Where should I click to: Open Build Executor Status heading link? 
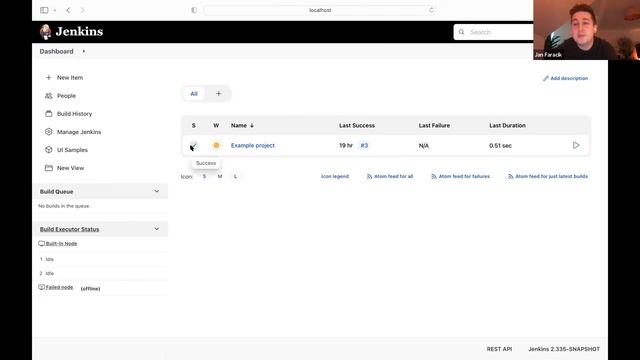(x=69, y=229)
